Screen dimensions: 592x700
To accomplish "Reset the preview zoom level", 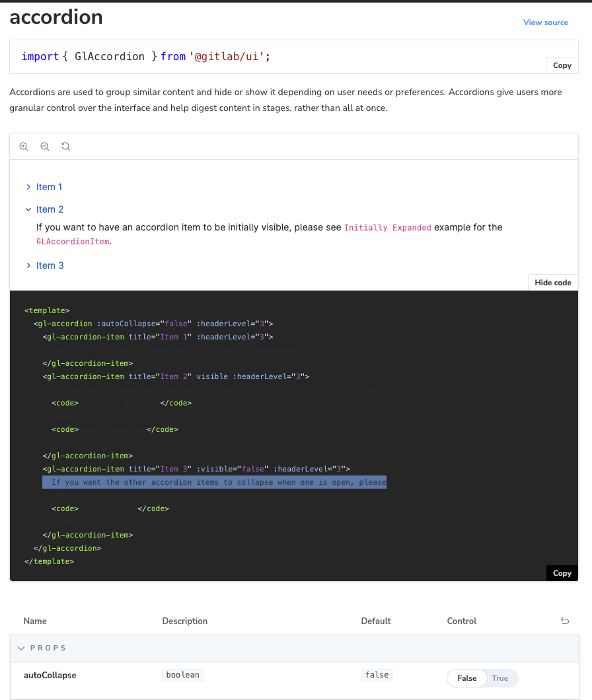I will (x=65, y=146).
